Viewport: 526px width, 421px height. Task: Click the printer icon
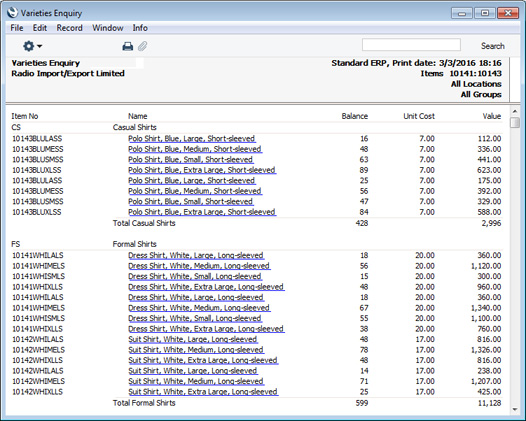click(127, 46)
